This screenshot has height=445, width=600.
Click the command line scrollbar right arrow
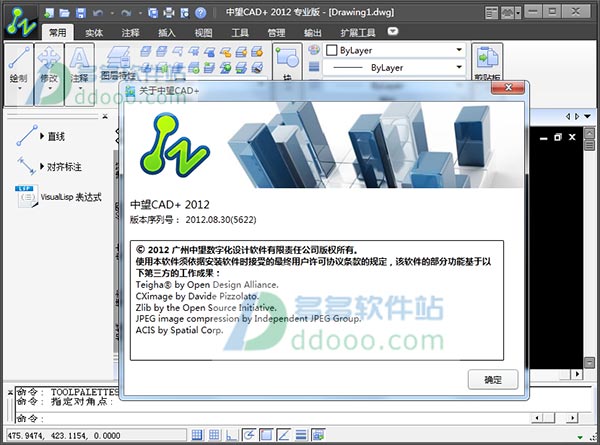tap(572, 418)
